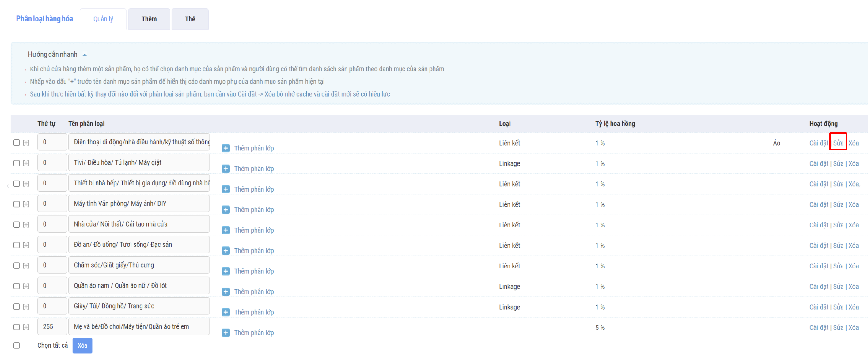Click plus icon for Máy tính Văn phòng row
Screen dimensions: 868x358
226,210
